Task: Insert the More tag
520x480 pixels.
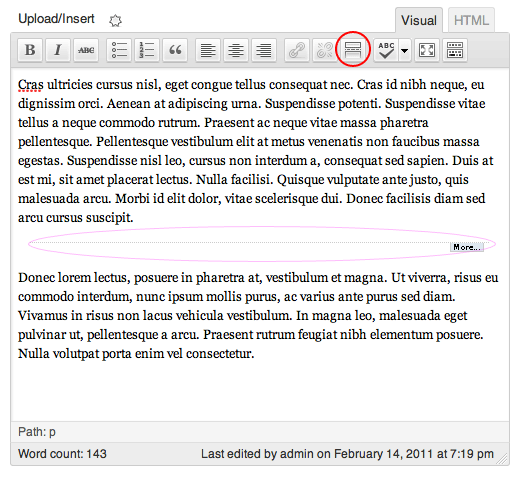Action: [353, 50]
